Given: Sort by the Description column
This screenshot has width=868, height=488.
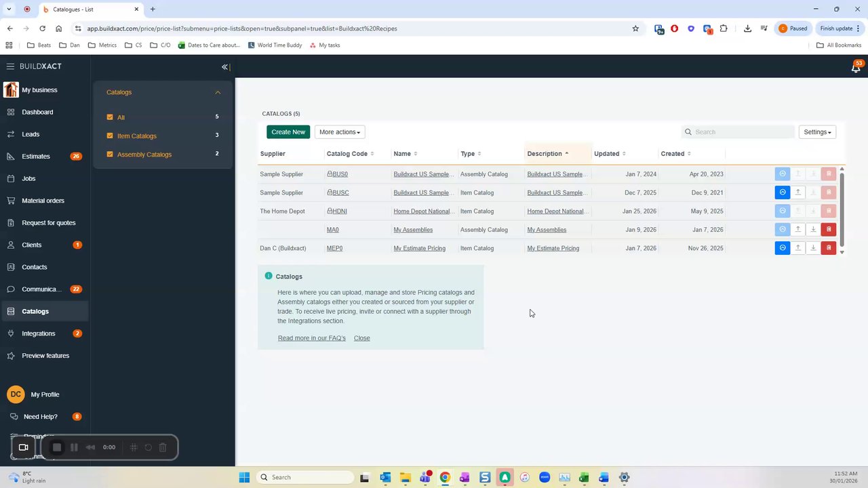Looking at the screenshot, I should click(x=548, y=154).
